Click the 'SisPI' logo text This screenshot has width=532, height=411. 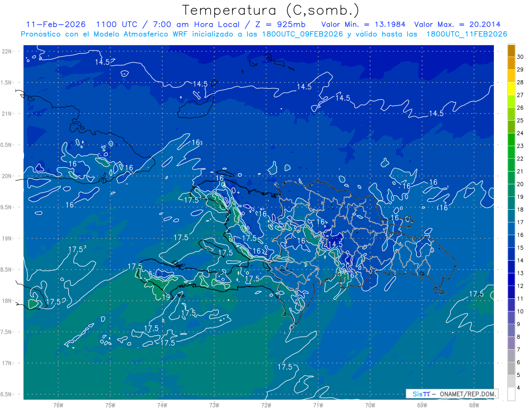[x=421, y=394]
